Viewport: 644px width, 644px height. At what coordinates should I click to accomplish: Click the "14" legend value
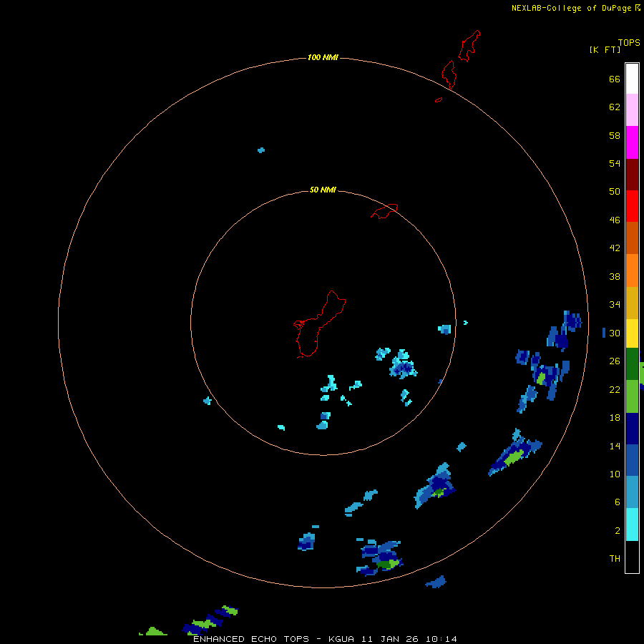tap(615, 446)
